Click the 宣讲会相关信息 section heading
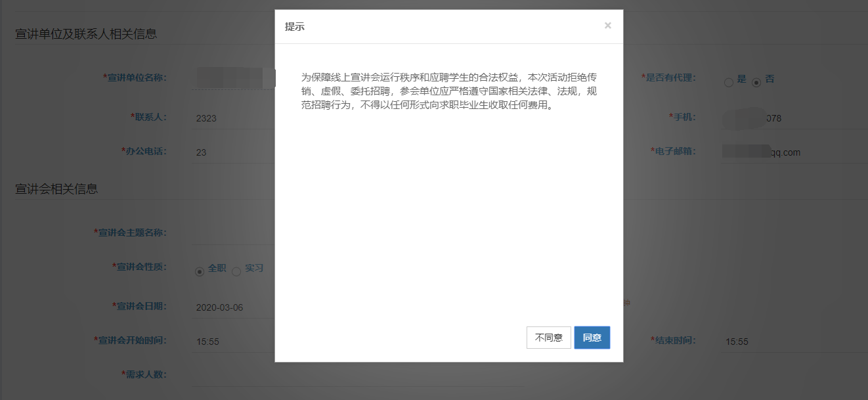Screen dimensions: 868x400 [x=56, y=189]
